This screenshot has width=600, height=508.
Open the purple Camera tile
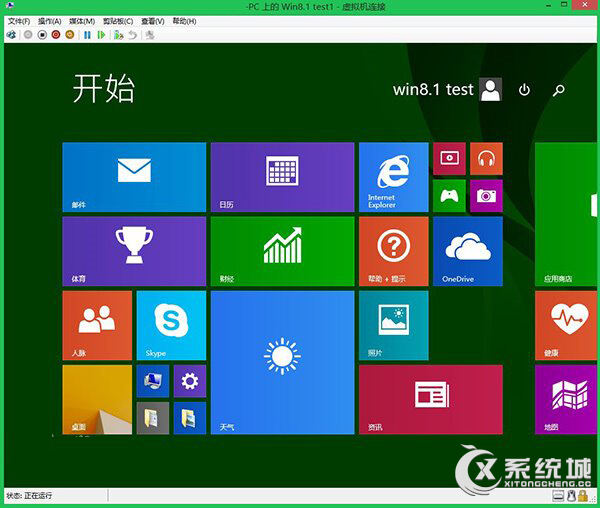click(x=486, y=196)
